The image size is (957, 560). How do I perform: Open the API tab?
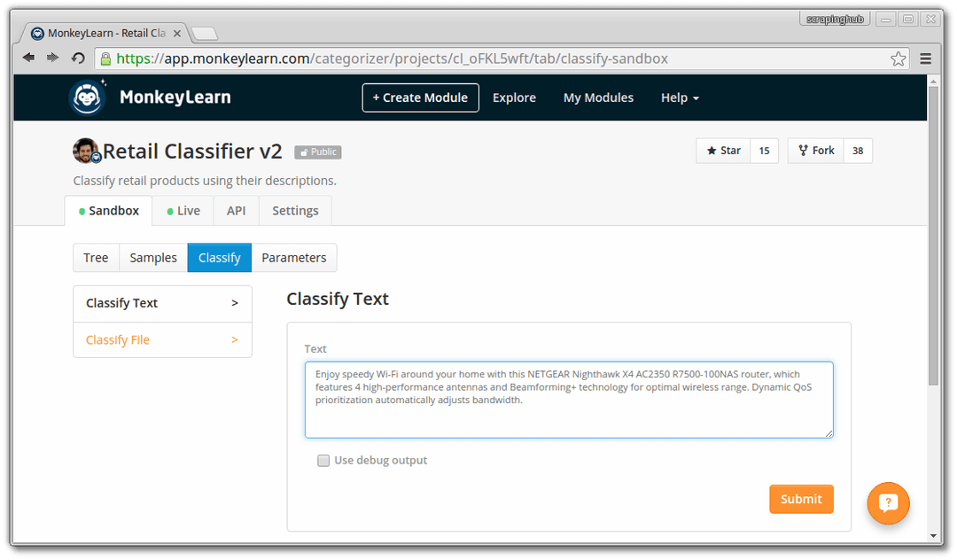(237, 211)
